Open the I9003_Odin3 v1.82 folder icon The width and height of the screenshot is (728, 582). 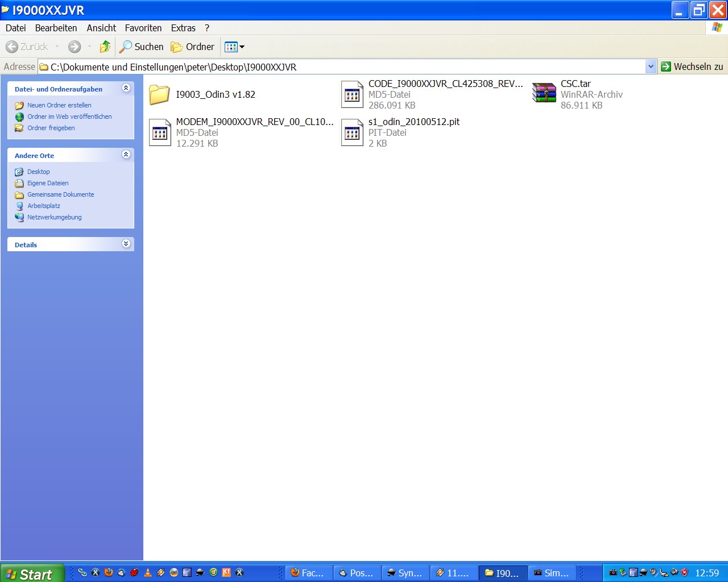pos(159,94)
